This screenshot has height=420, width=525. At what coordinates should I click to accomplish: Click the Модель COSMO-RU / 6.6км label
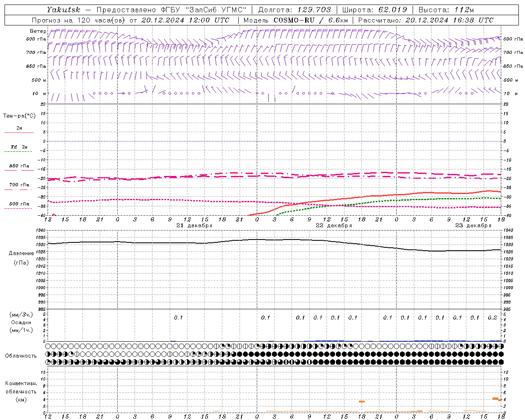[296, 20]
